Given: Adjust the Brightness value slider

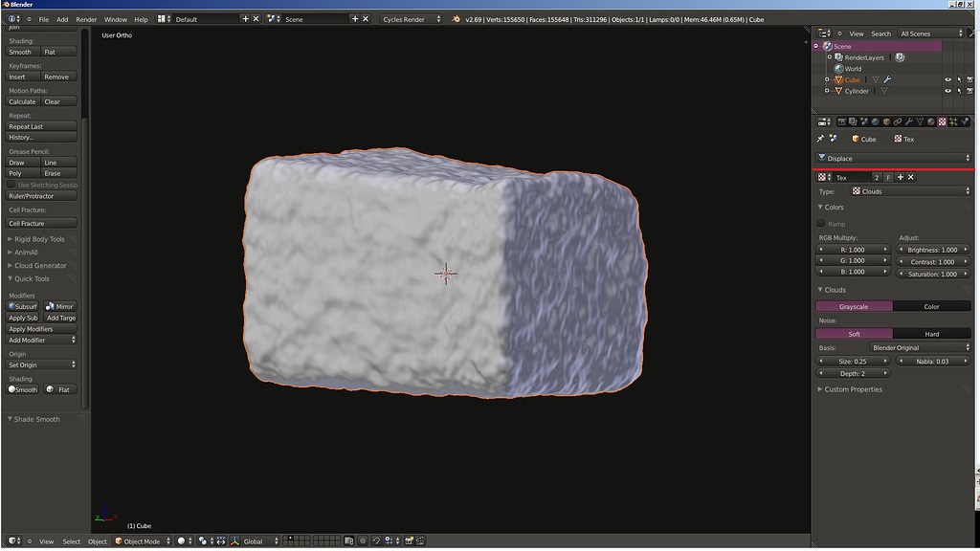Looking at the screenshot, I should [932, 250].
